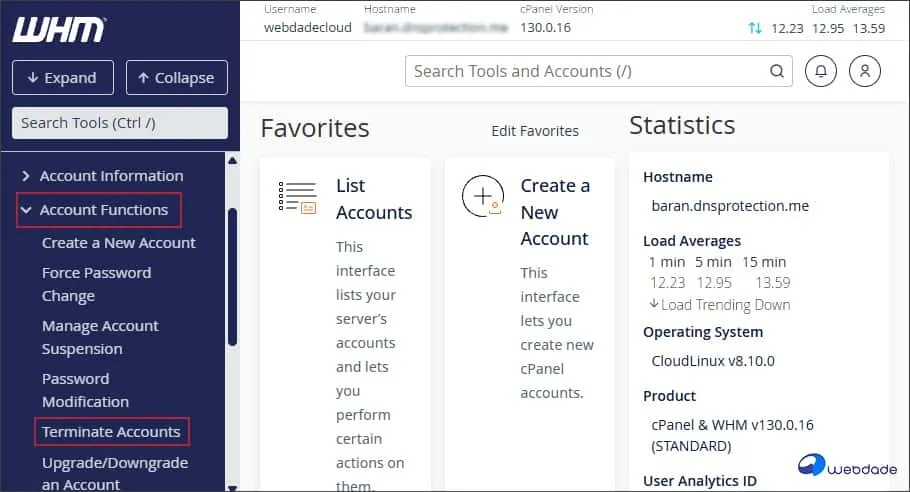Open the user account profile icon

click(x=864, y=71)
